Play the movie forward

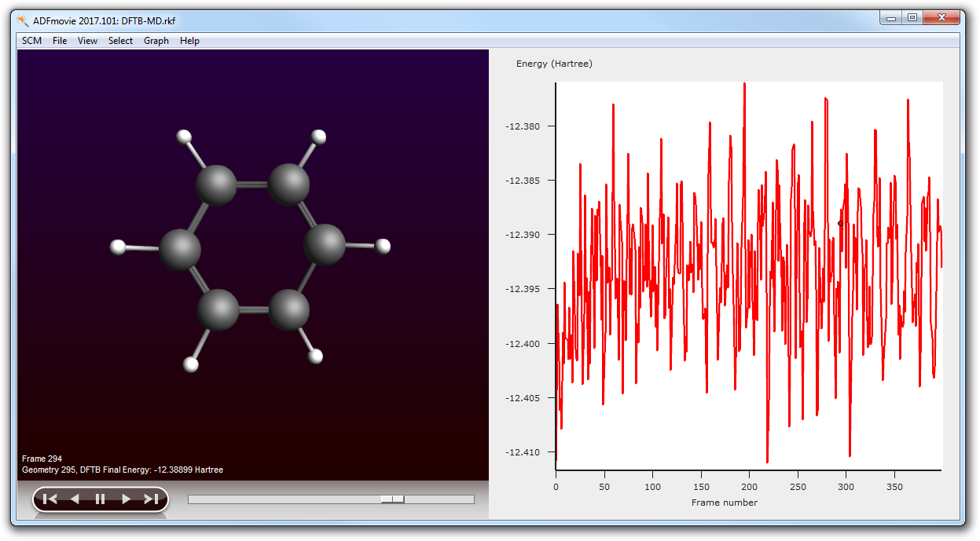point(126,499)
